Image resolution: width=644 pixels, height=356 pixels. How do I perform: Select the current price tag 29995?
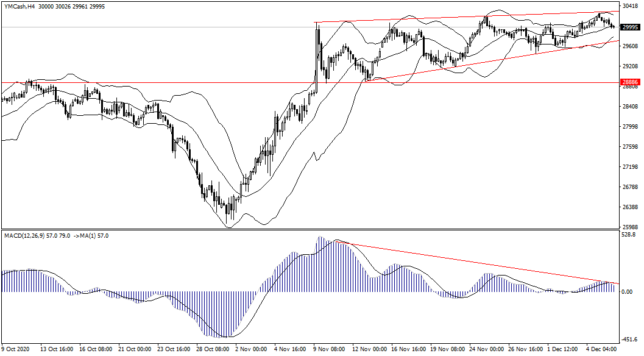pos(629,27)
